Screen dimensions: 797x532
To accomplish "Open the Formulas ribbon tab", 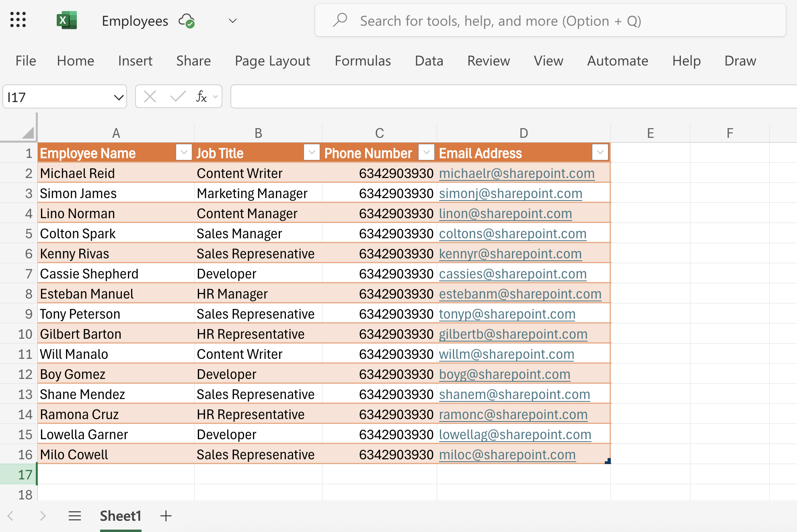I will point(362,61).
